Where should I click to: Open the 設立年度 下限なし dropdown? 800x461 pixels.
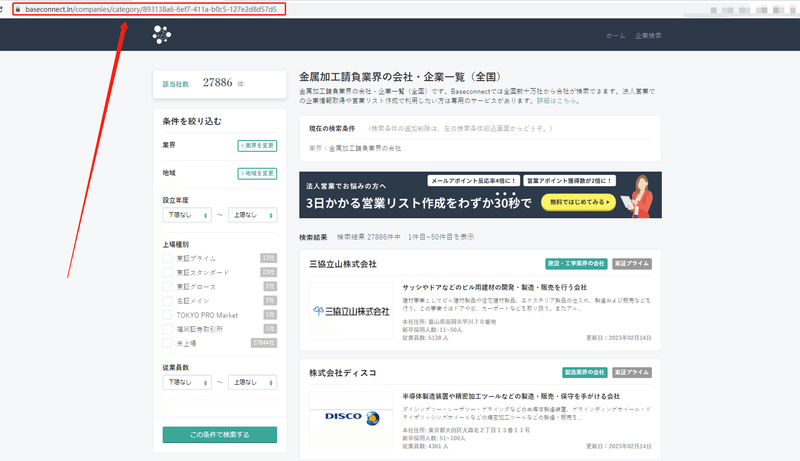click(x=187, y=215)
